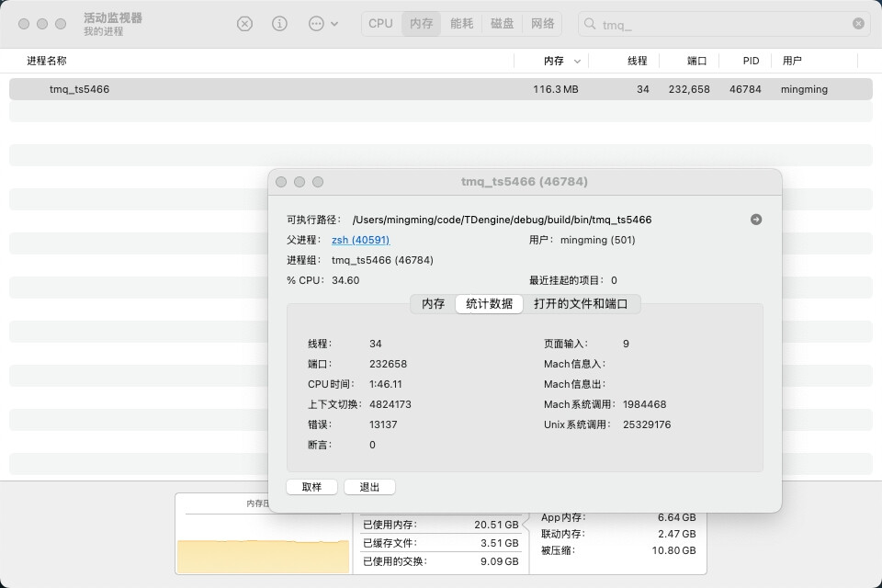Switch to the CPU tab

380,24
